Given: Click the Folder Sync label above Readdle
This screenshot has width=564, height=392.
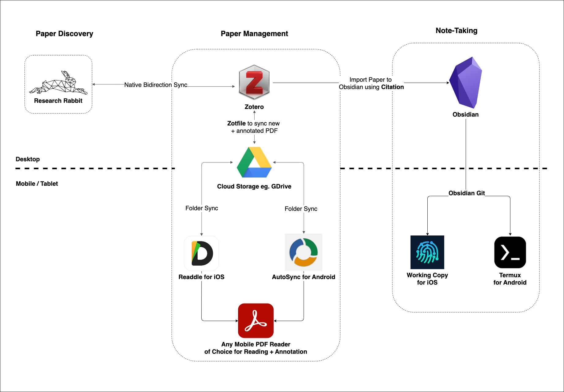Looking at the screenshot, I should point(202,208).
